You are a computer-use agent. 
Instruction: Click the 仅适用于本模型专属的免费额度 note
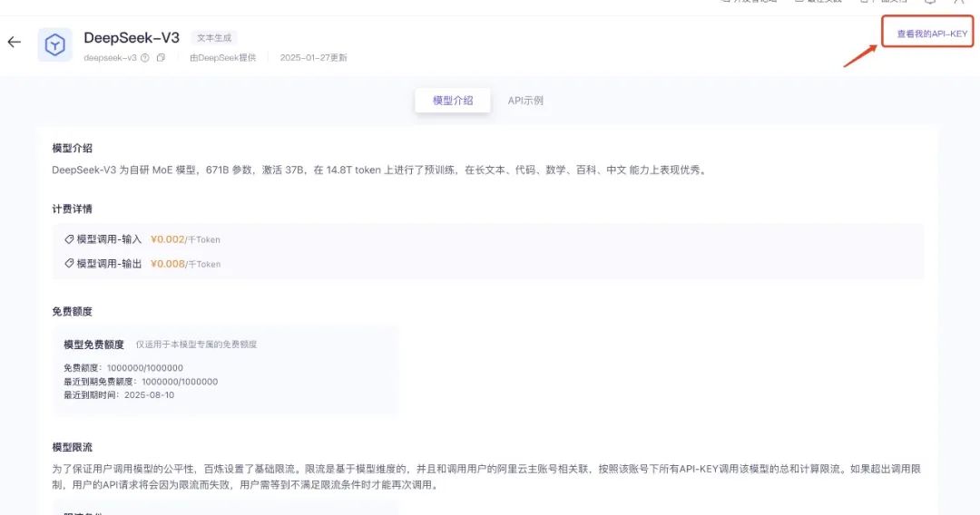click(x=196, y=345)
